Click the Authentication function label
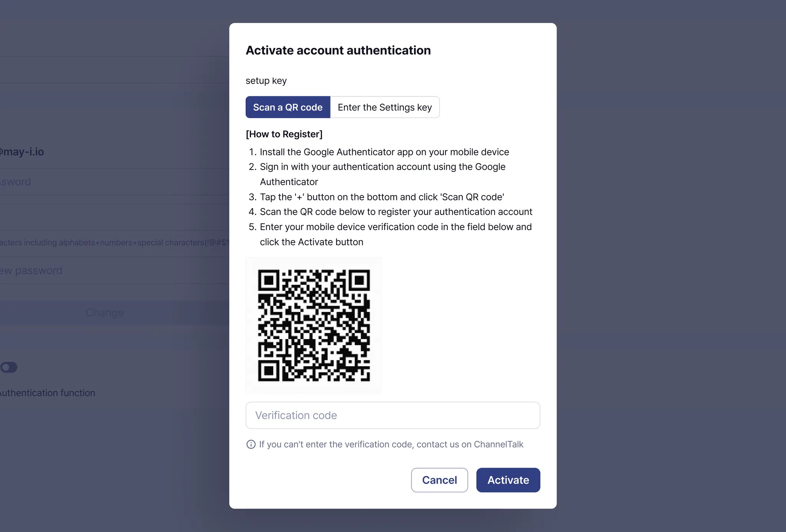Viewport: 786px width, 532px height. point(47,393)
